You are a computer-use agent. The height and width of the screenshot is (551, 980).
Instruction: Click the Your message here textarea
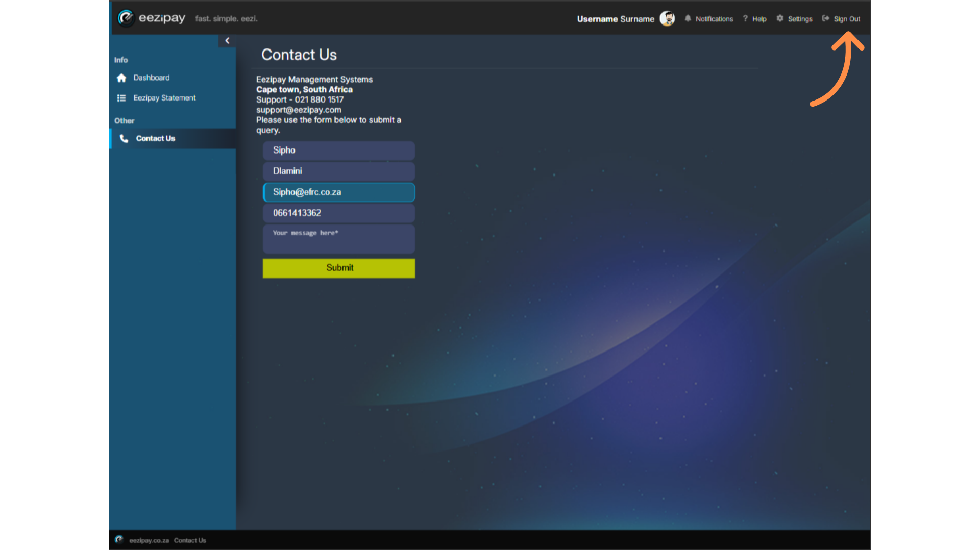[x=339, y=239]
